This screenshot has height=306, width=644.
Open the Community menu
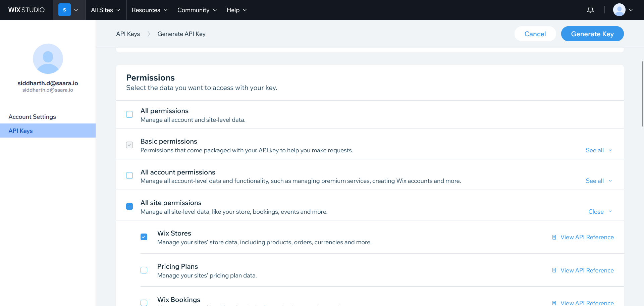[x=197, y=10]
